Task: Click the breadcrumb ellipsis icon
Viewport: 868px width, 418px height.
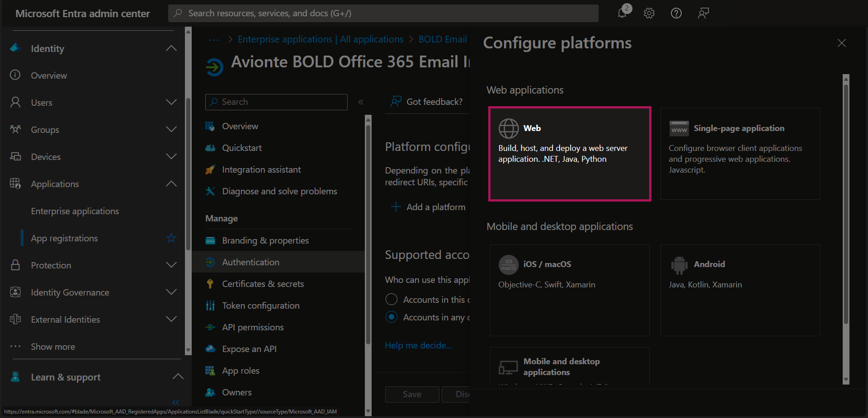Action: click(214, 40)
